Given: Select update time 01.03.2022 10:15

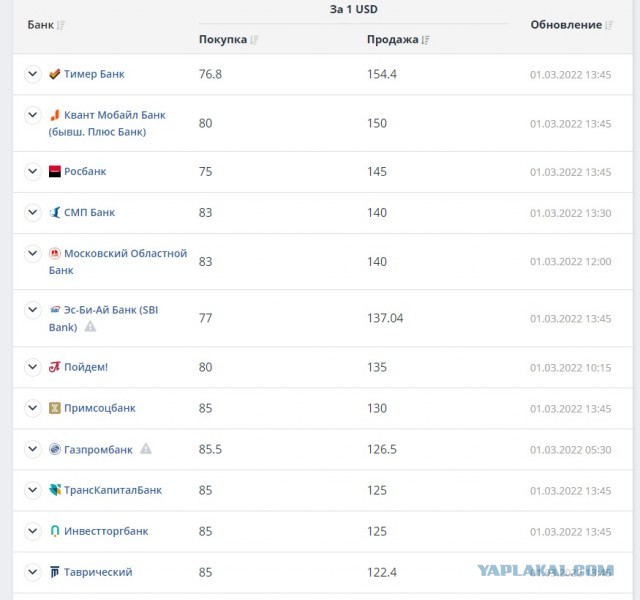Looking at the screenshot, I should (x=571, y=368).
